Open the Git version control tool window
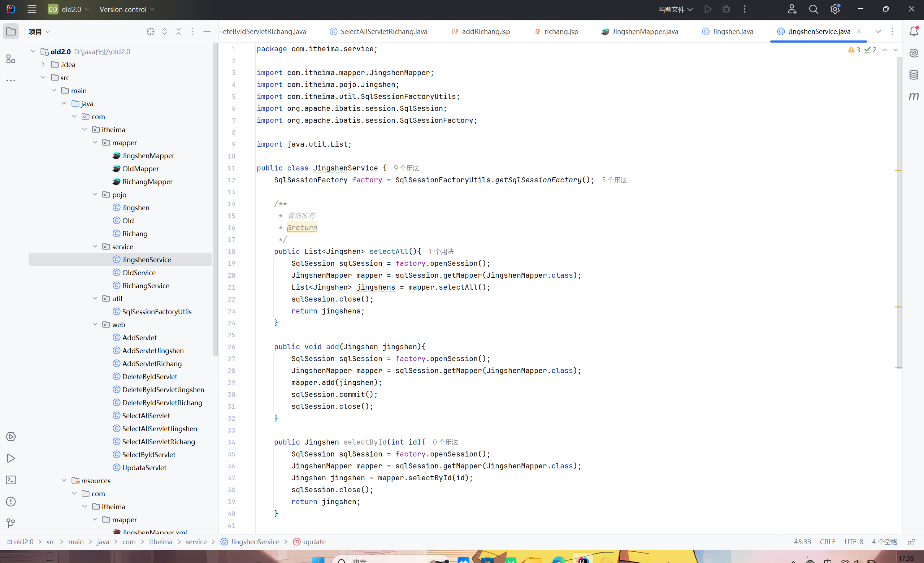The width and height of the screenshot is (924, 563). pyautogui.click(x=10, y=523)
